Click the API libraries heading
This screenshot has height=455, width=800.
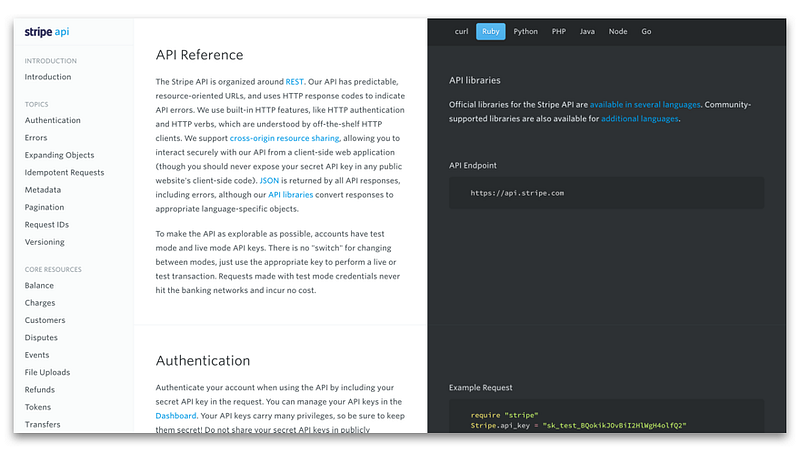click(x=474, y=80)
